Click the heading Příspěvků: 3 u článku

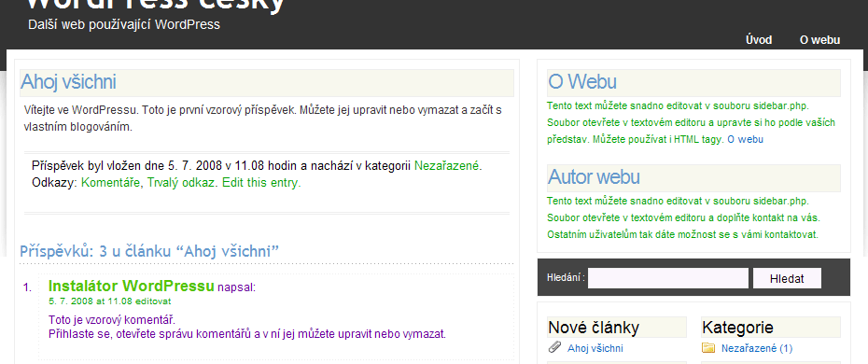tap(149, 252)
